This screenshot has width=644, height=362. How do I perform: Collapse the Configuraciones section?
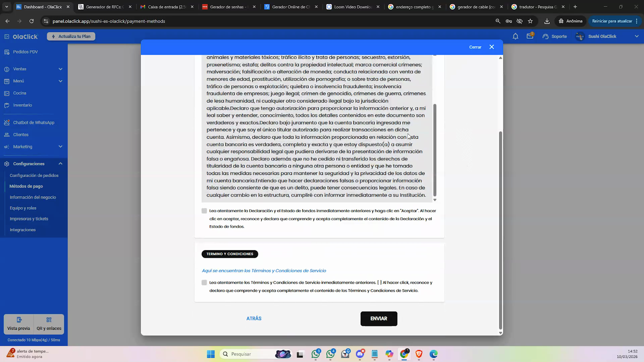click(x=60, y=164)
